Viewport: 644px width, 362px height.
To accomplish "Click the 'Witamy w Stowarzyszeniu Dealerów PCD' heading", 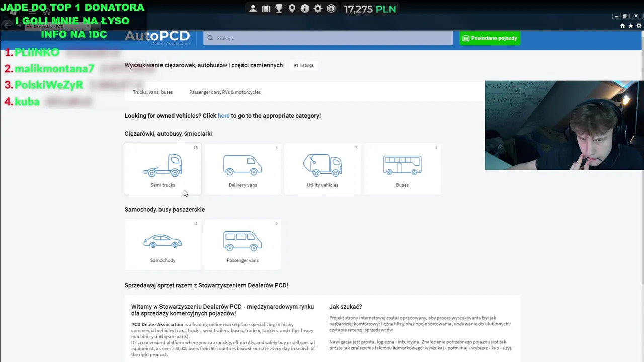I will click(223, 310).
